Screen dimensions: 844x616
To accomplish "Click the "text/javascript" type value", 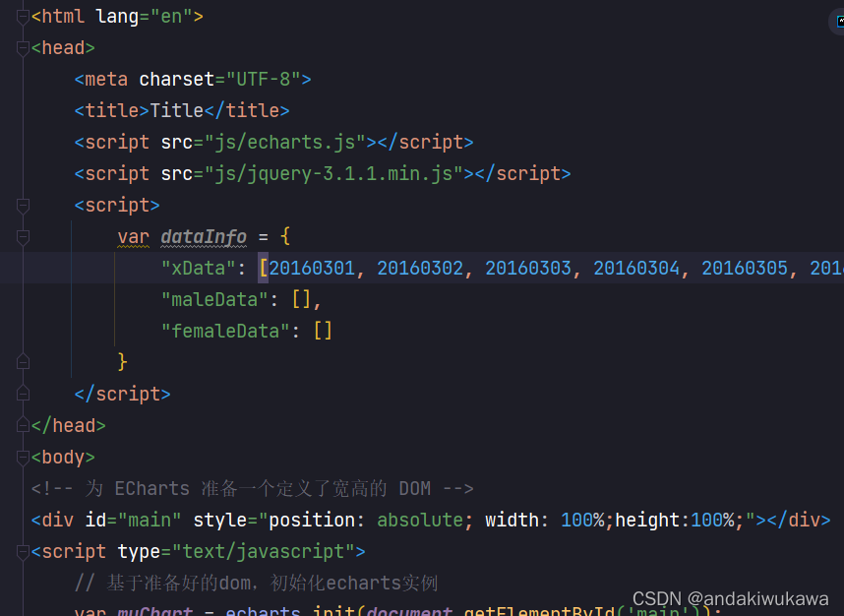I will click(x=264, y=551).
